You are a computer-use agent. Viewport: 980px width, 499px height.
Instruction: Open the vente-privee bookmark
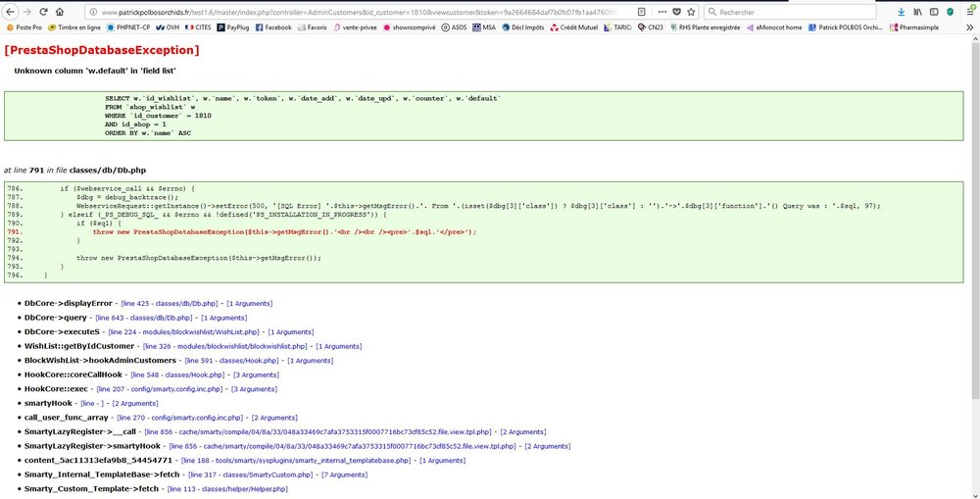click(x=355, y=27)
